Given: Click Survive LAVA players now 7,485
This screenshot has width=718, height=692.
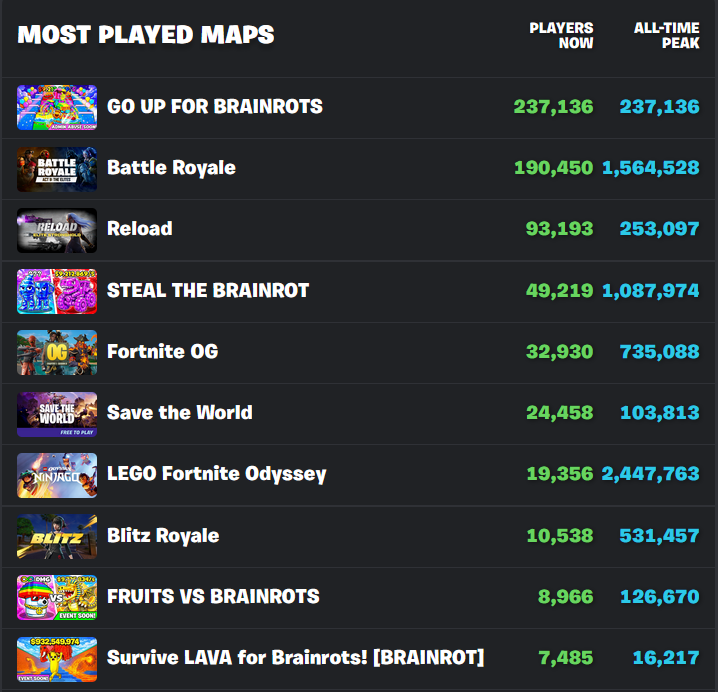Looking at the screenshot, I should point(566,658).
